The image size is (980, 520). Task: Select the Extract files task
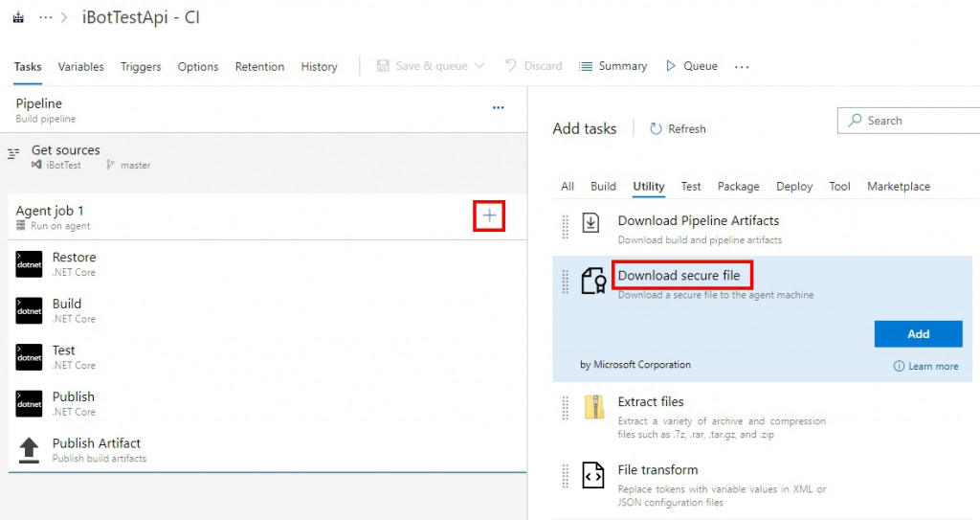[x=762, y=418]
